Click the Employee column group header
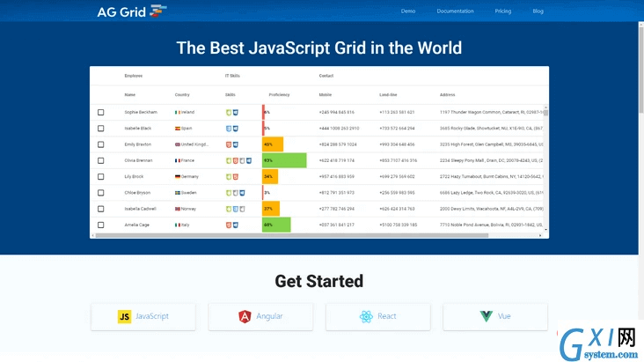The width and height of the screenshot is (644, 362). pyautogui.click(x=134, y=76)
